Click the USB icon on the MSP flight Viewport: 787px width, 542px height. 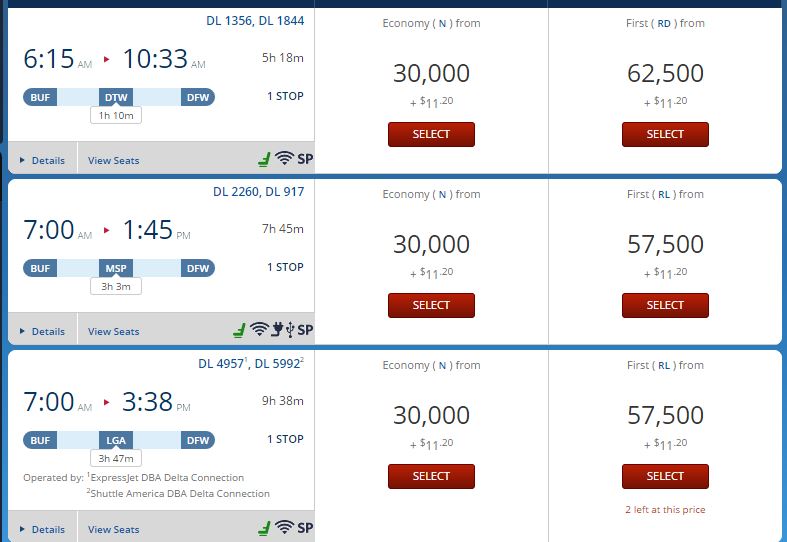click(x=290, y=330)
